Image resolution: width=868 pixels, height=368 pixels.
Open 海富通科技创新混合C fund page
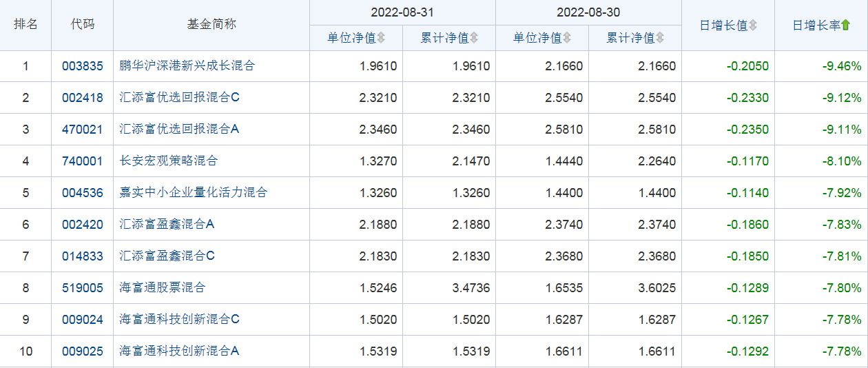pyautogui.click(x=179, y=320)
